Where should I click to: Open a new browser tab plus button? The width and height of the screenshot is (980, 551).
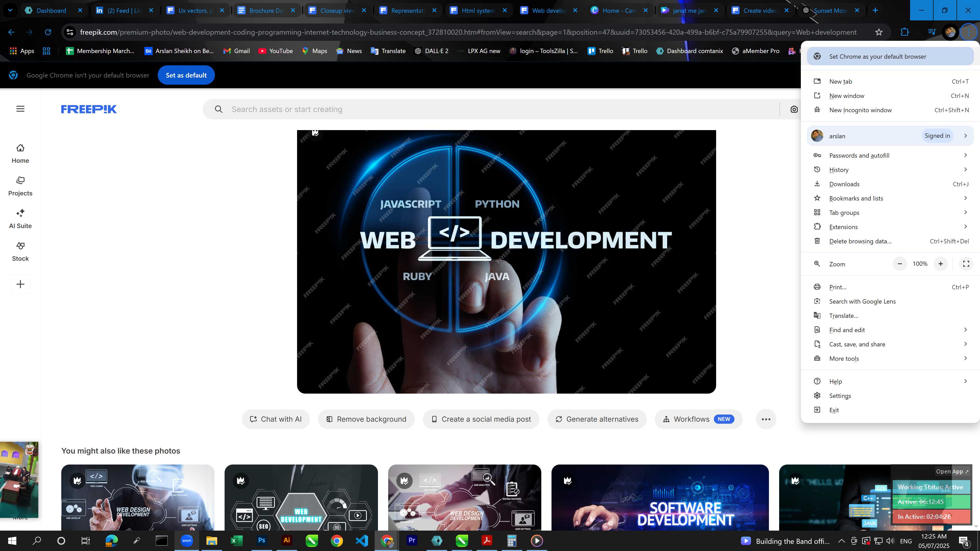pyautogui.click(x=875, y=10)
